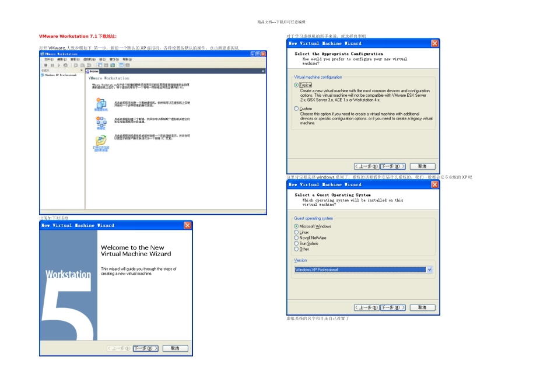The image size is (554, 392).
Task: Choose Other guest OS radio button
Action: [296, 249]
